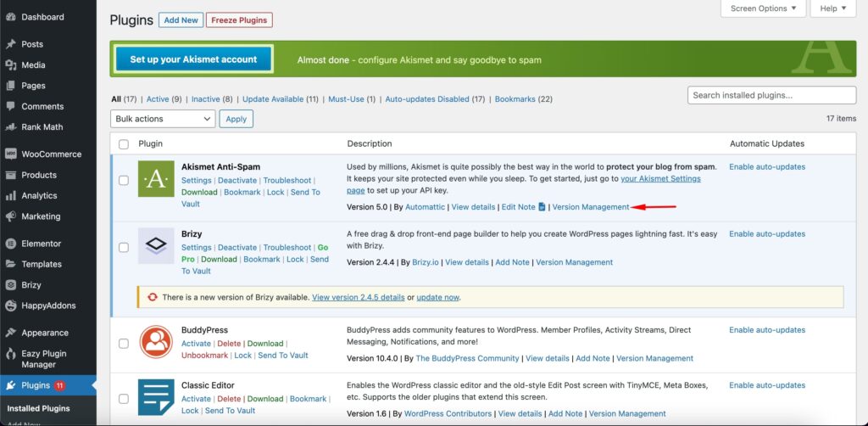The height and width of the screenshot is (426, 868).
Task: Open your Akismet Settings page link
Action: 524,184
